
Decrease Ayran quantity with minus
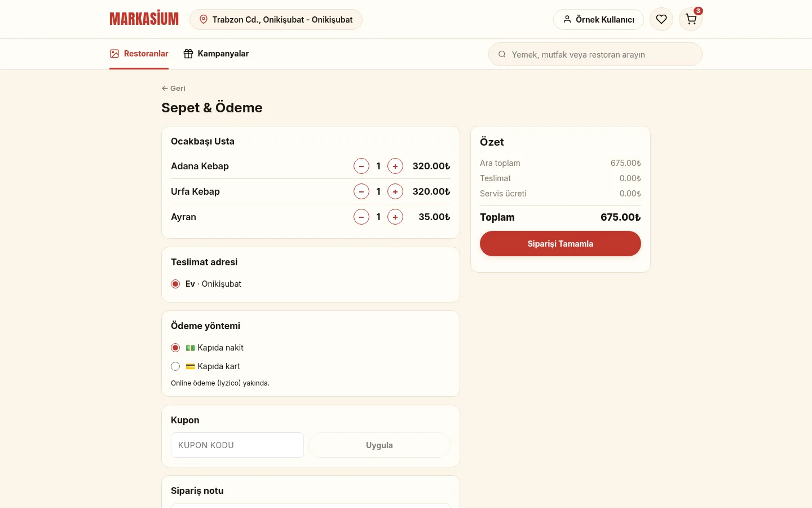tap(361, 217)
